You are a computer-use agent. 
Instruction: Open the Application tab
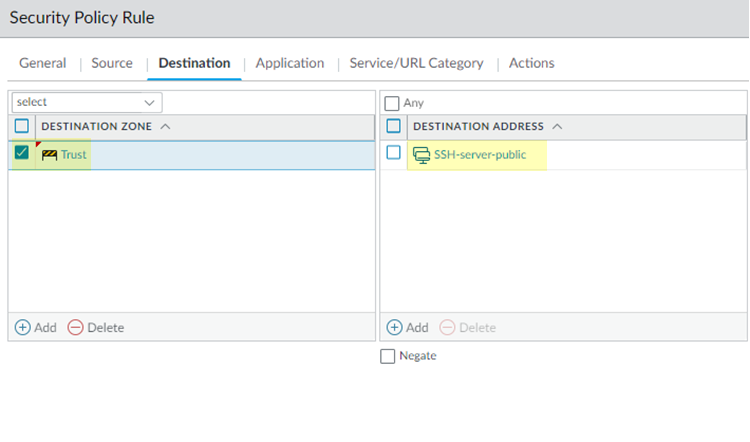point(290,63)
